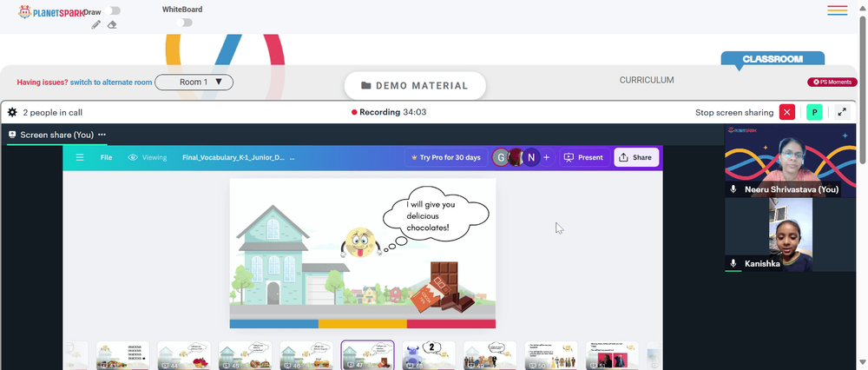Click the Final_Vocabulary_K-1_Junior file name
Image resolution: width=868 pixels, height=370 pixels.
pyautogui.click(x=233, y=157)
